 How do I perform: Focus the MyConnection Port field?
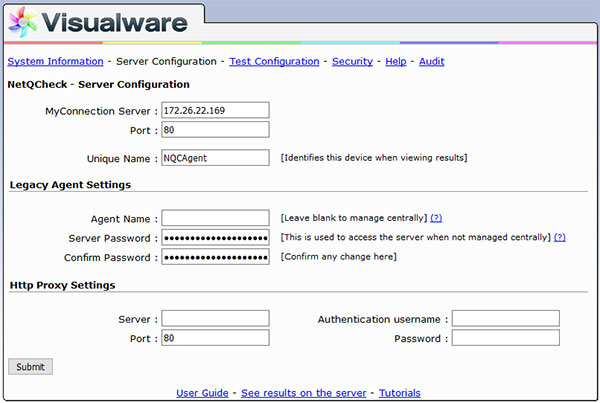coord(215,130)
